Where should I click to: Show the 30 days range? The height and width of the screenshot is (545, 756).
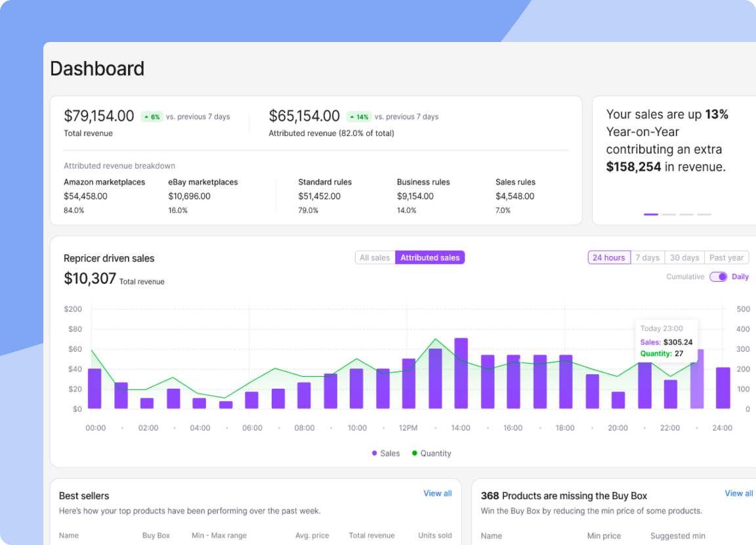pyautogui.click(x=684, y=257)
